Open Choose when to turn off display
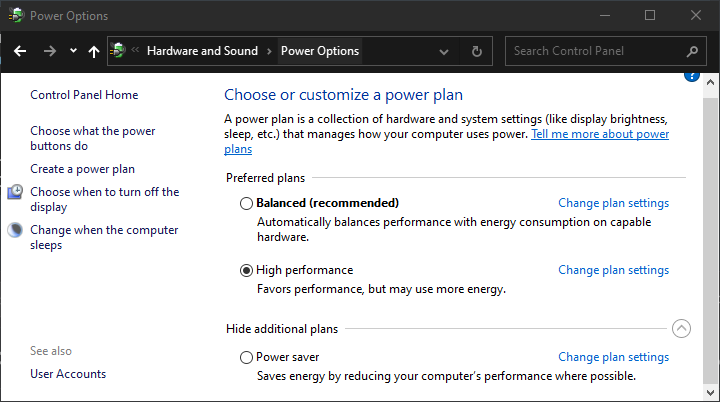Viewport: 720px width, 402px height. [105, 199]
